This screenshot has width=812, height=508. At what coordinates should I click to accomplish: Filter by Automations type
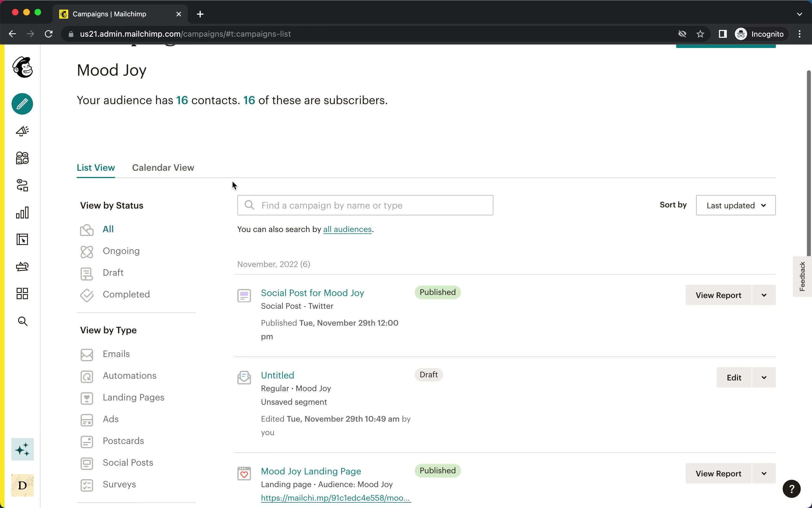click(129, 376)
